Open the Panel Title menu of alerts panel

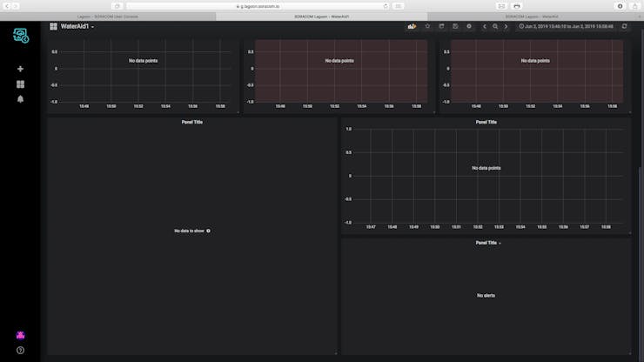click(x=488, y=243)
